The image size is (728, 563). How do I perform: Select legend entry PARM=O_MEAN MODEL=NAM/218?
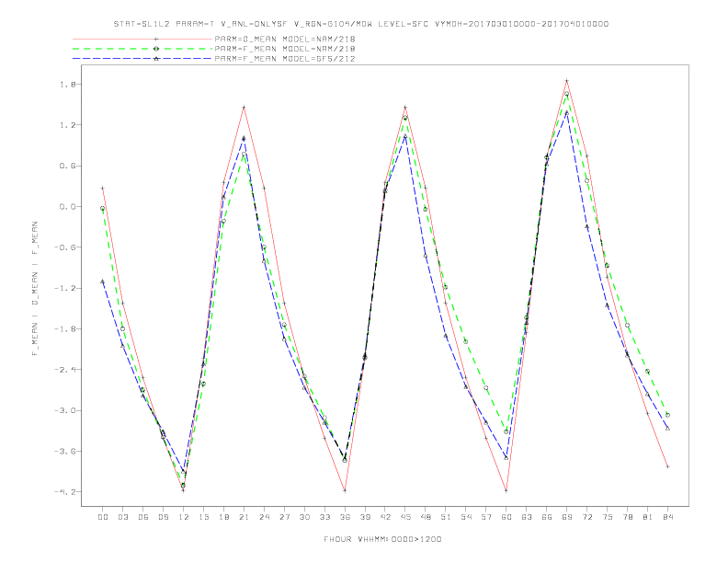pos(285,39)
